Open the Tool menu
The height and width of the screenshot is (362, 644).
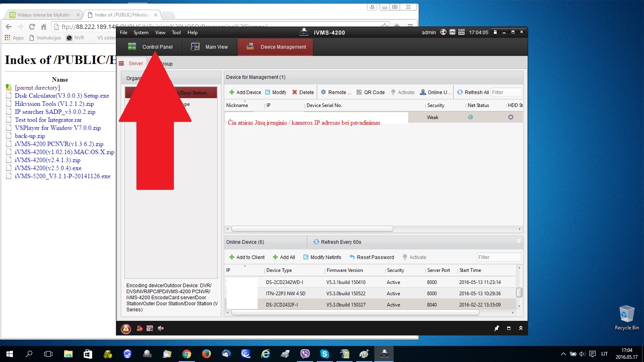pyautogui.click(x=176, y=33)
